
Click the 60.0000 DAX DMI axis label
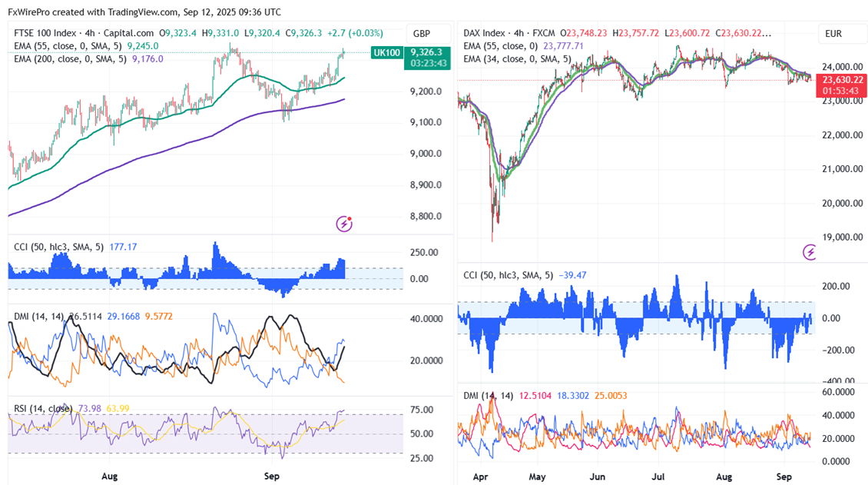pyautogui.click(x=837, y=392)
